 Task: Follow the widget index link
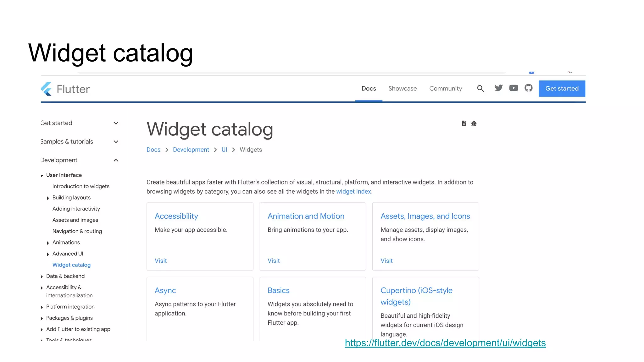353,191
